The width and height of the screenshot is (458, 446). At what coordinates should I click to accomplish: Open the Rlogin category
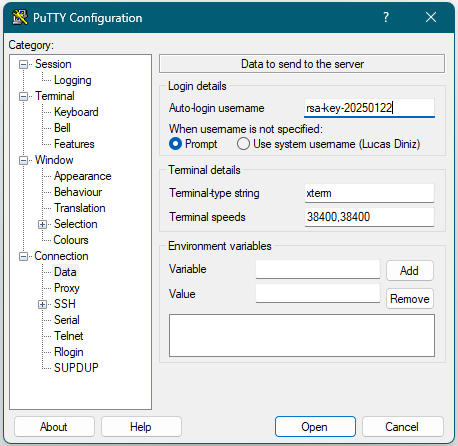[x=69, y=352]
